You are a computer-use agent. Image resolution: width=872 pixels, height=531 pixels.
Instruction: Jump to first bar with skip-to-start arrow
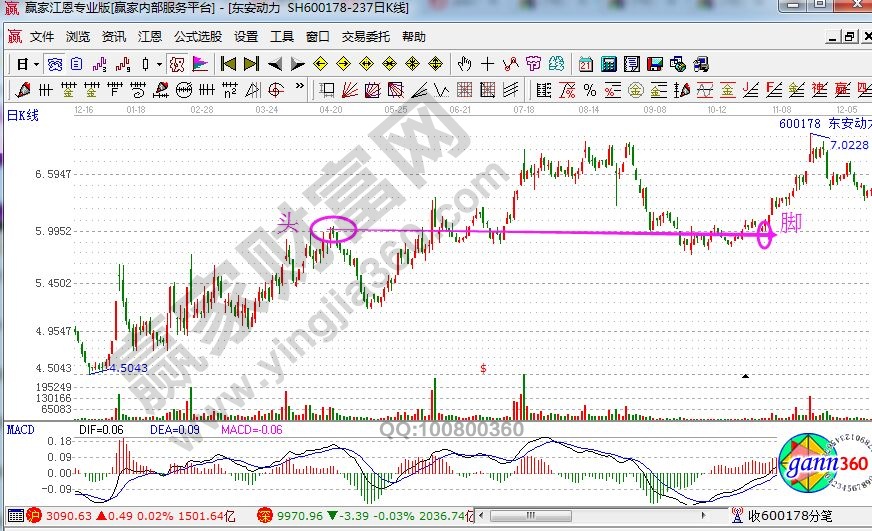228,64
